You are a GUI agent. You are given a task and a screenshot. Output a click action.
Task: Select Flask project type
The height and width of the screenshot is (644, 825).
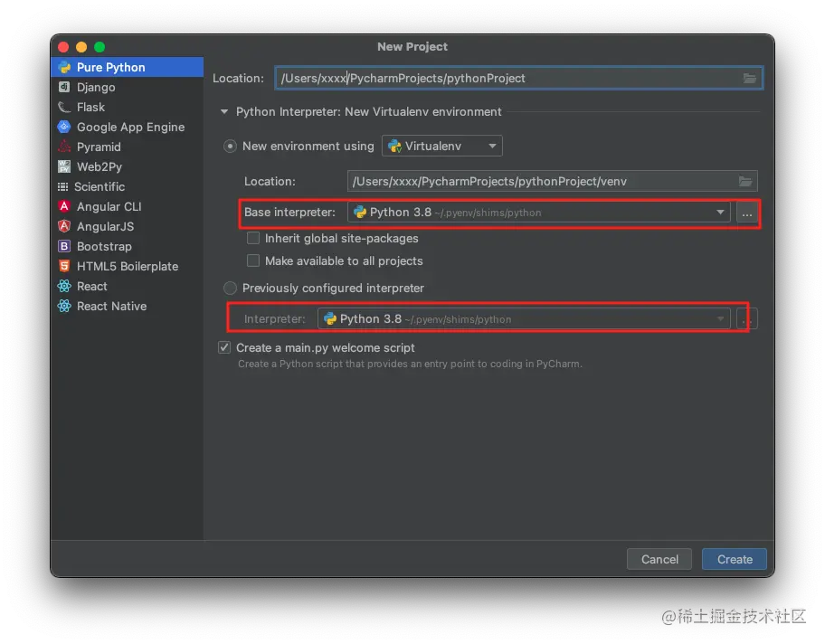[x=128, y=108]
